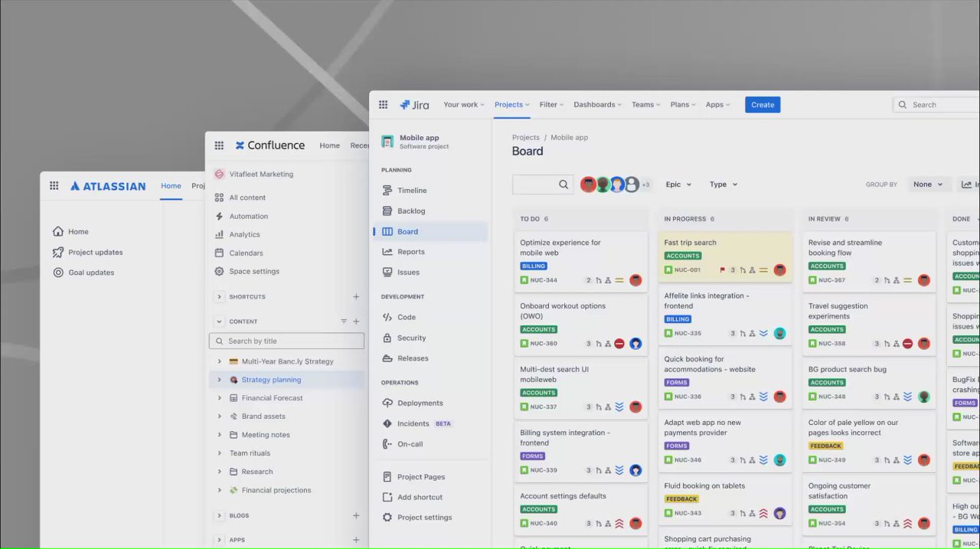
Task: Click Mobile app breadcrumb link
Action: [x=570, y=138]
